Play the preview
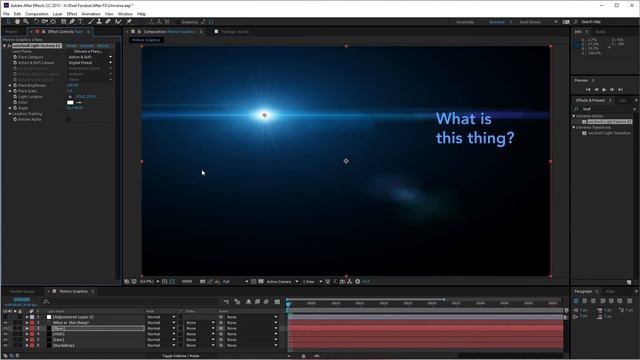Image resolution: width=640 pixels, height=360 pixels. [604, 89]
